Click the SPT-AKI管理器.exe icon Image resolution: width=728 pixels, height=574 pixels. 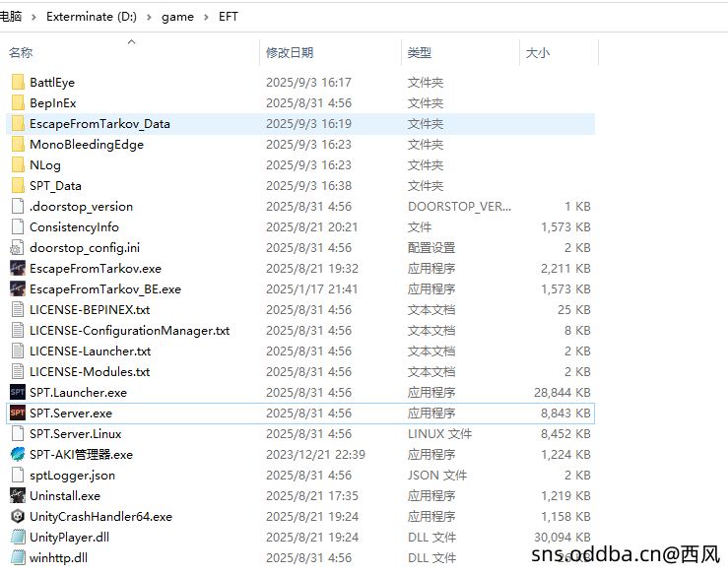pos(18,454)
